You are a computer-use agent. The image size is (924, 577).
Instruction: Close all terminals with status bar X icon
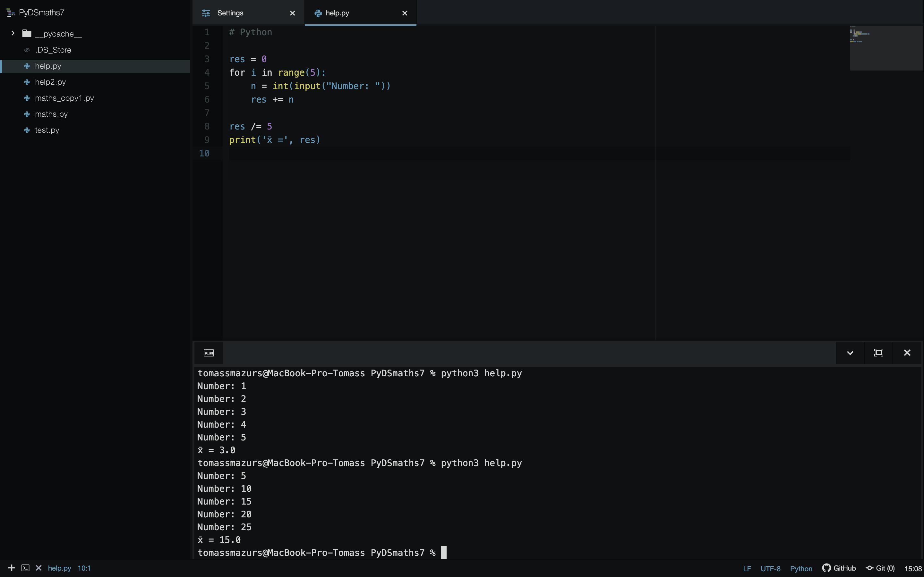click(x=38, y=568)
